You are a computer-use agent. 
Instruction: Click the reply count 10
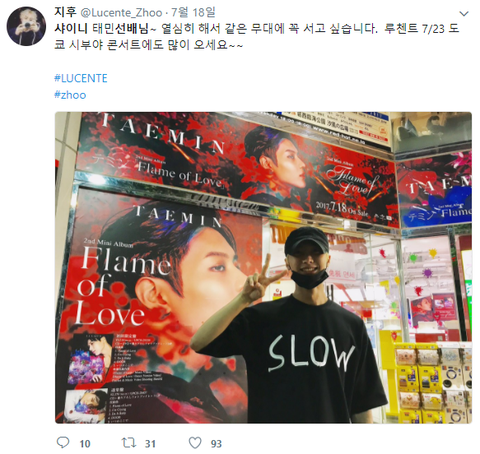click(85, 444)
